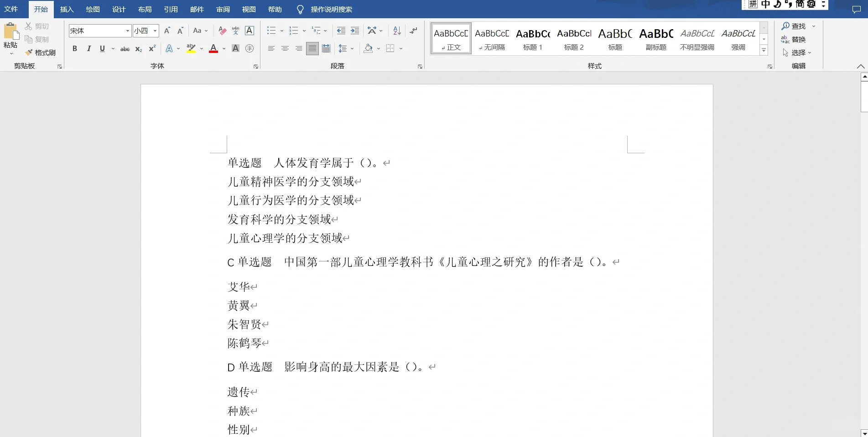
Task: Align text right
Action: click(x=298, y=48)
